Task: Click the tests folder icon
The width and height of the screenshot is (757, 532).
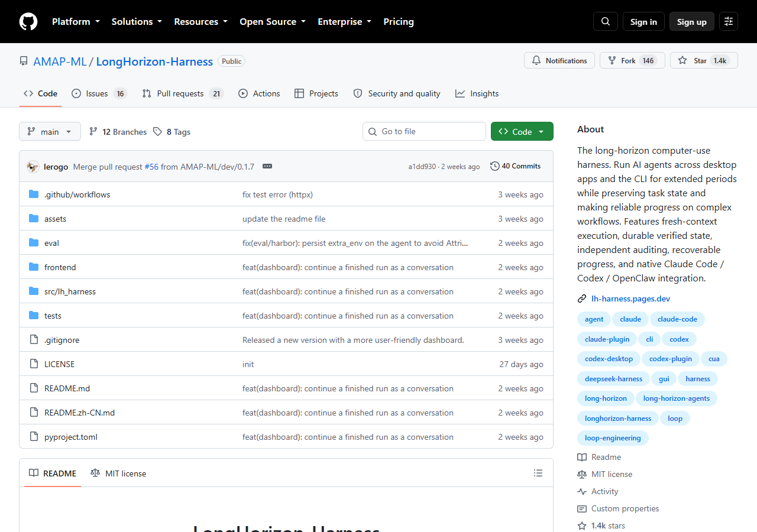Action: [34, 316]
